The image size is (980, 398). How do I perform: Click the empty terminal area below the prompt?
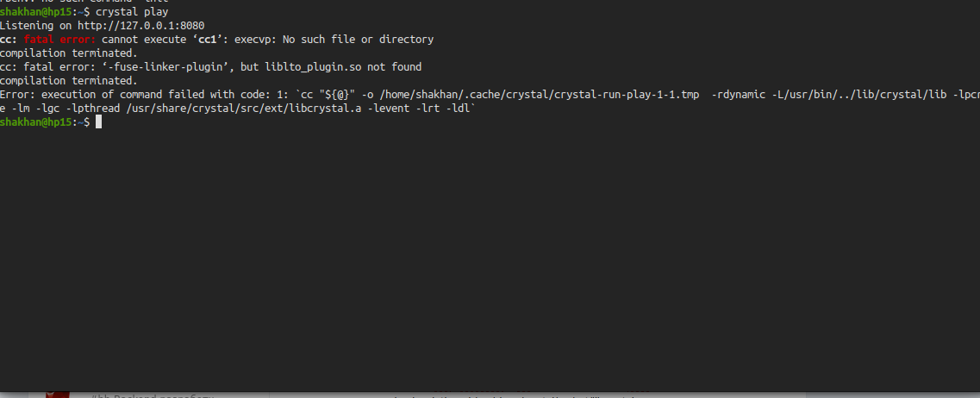pyautogui.click(x=483, y=258)
